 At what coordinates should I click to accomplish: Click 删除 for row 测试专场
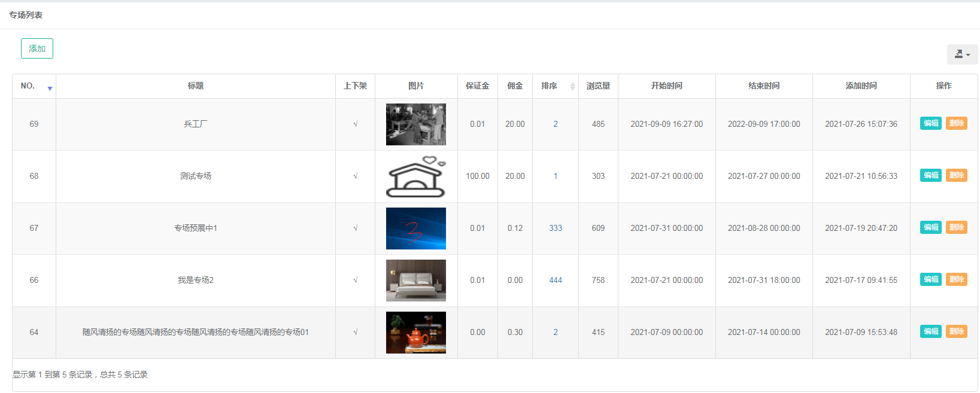pyautogui.click(x=957, y=175)
